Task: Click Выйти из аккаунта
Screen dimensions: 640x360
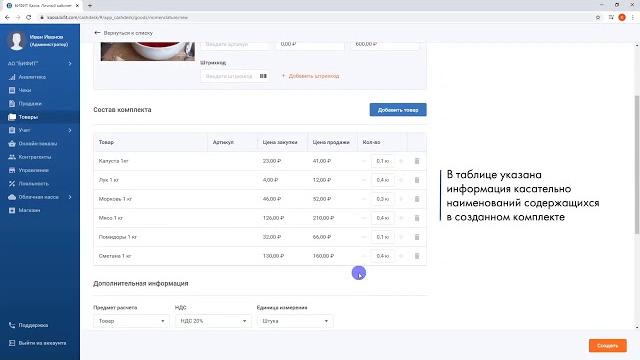Action: point(42,343)
